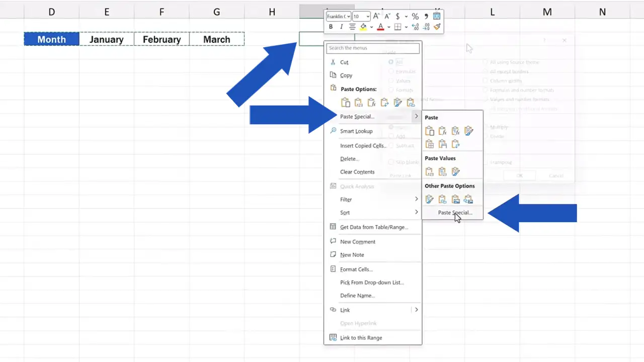Expand the Sort submenu arrow
This screenshot has width=644, height=362.
416,212
